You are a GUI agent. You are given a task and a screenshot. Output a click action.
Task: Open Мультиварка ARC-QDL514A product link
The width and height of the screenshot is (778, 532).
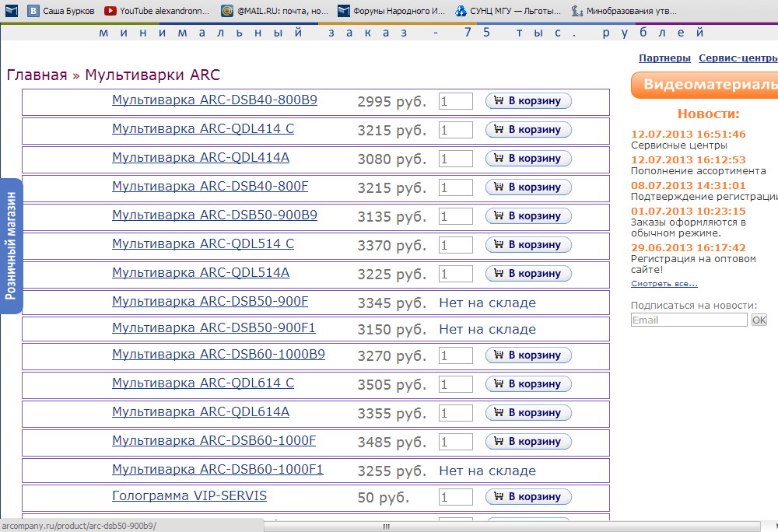pyautogui.click(x=201, y=272)
